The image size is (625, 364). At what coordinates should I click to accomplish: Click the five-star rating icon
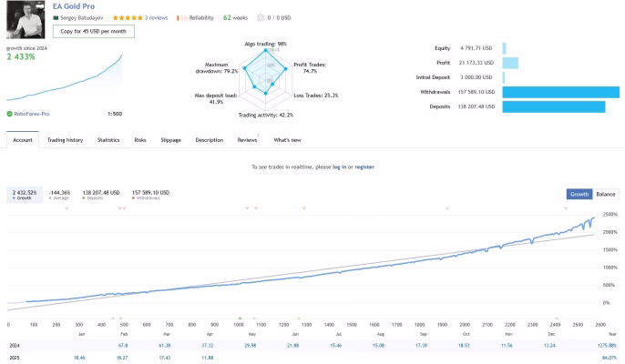click(x=128, y=18)
